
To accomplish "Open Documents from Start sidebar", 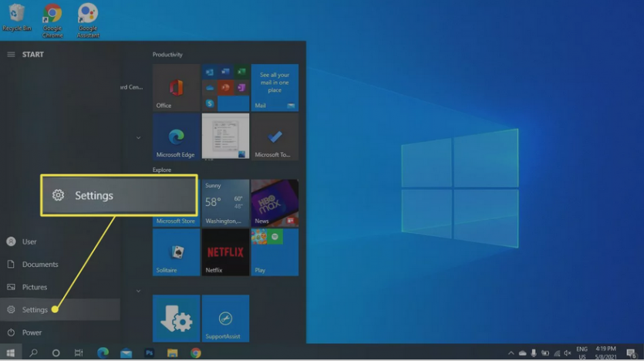I will (39, 265).
